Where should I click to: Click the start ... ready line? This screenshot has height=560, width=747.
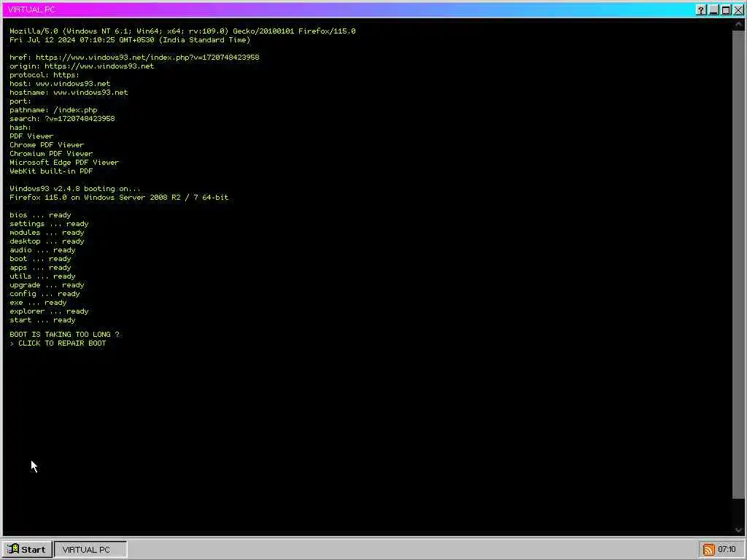tap(42, 320)
